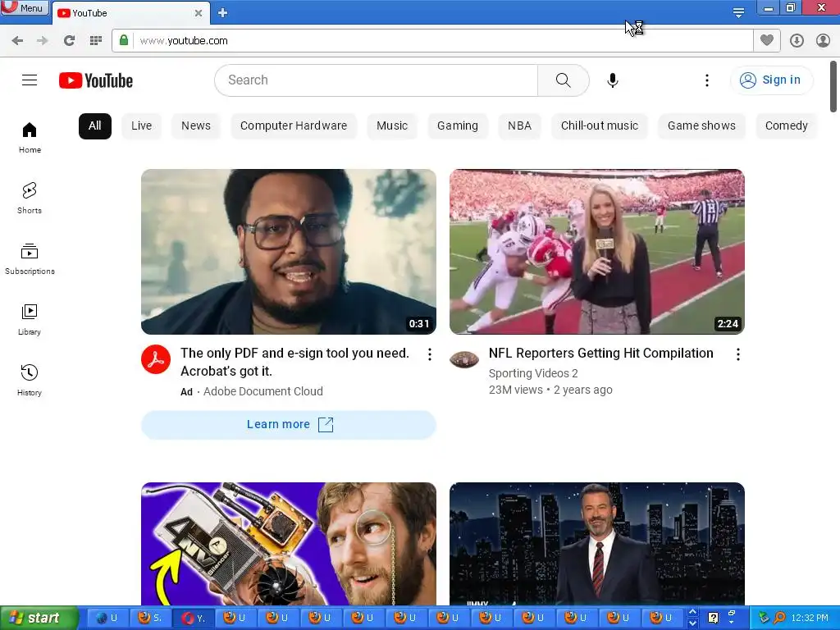The width and height of the screenshot is (840, 630).
Task: Select the Chill-out music filter chip
Action: tap(600, 126)
